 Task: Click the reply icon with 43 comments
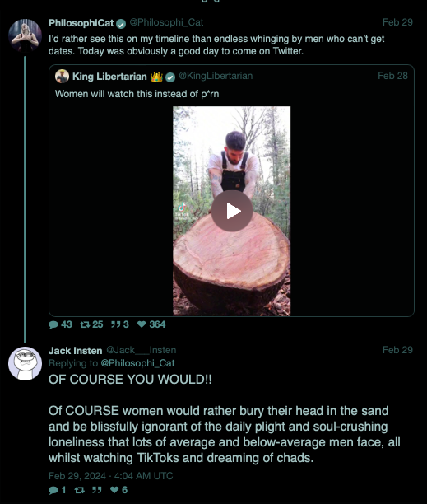click(53, 324)
